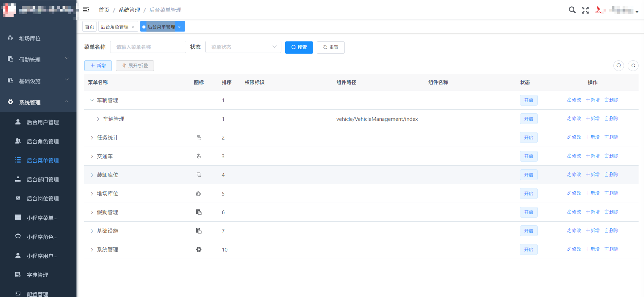Image resolution: width=644 pixels, height=297 pixels.
Task: Click the 权限标识 column header
Action: (255, 82)
